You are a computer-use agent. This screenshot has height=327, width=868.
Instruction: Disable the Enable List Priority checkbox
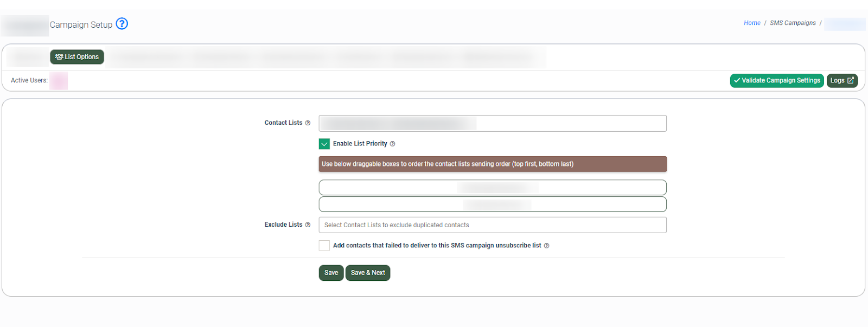tap(324, 144)
